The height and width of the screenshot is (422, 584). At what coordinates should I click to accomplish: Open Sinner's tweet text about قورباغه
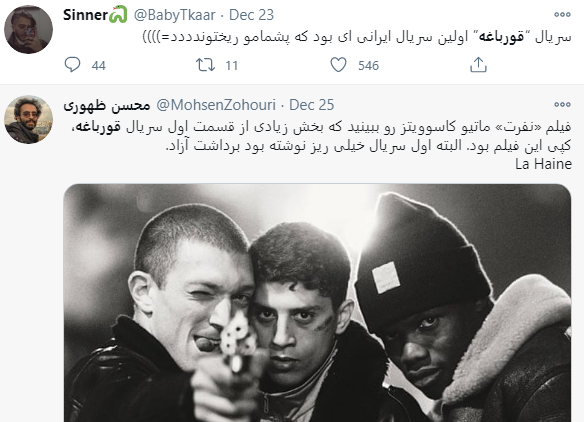pos(357,37)
